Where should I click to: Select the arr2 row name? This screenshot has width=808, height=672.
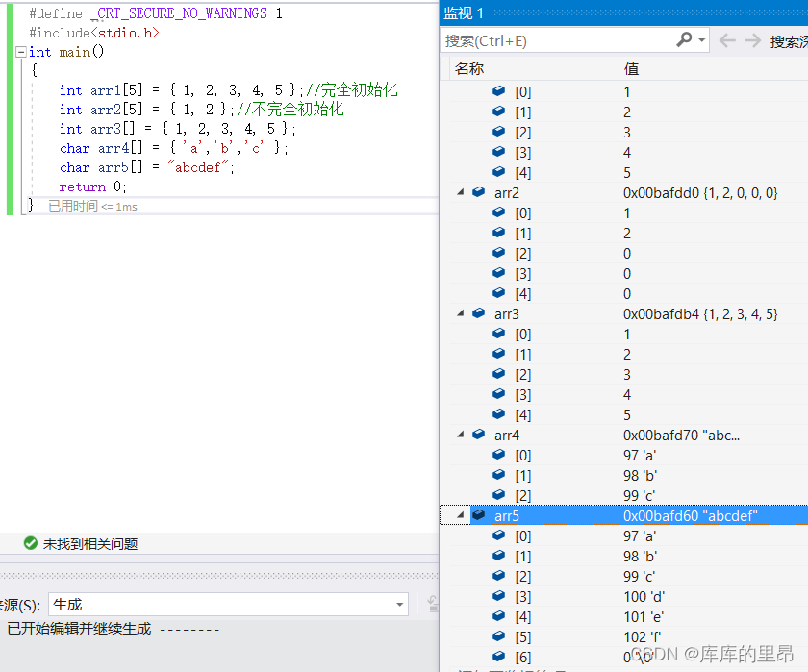pos(507,193)
